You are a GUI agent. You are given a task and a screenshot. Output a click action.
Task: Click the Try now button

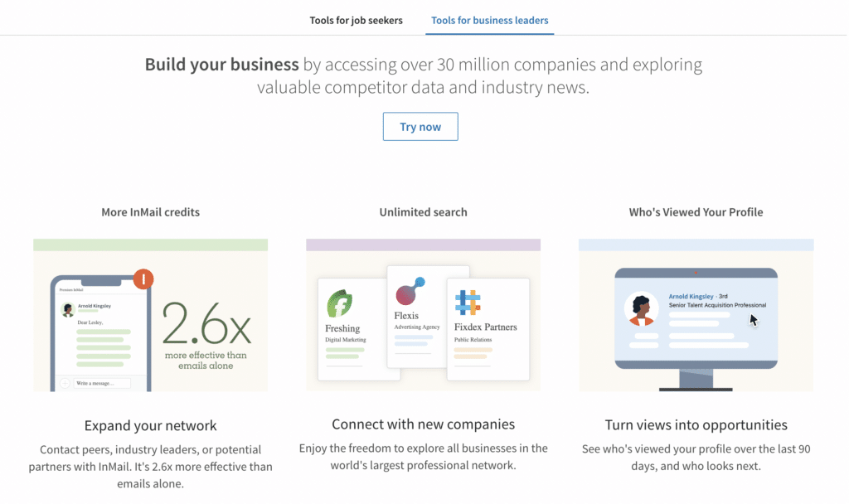(420, 127)
